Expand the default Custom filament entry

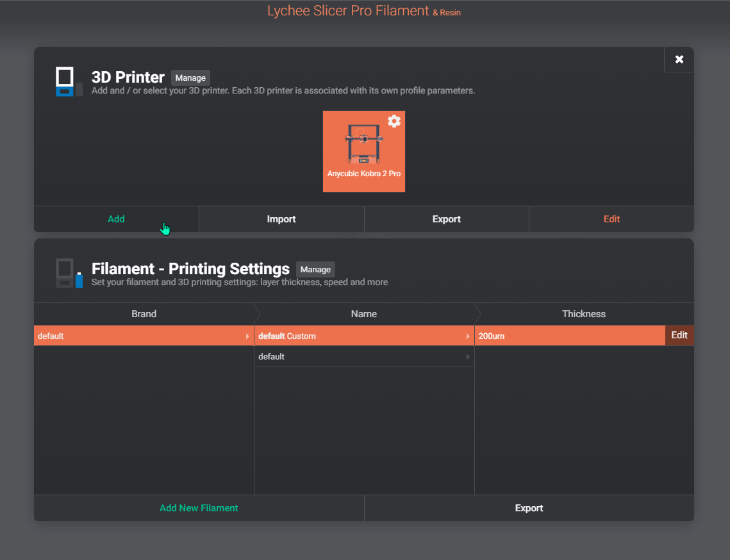pos(468,336)
